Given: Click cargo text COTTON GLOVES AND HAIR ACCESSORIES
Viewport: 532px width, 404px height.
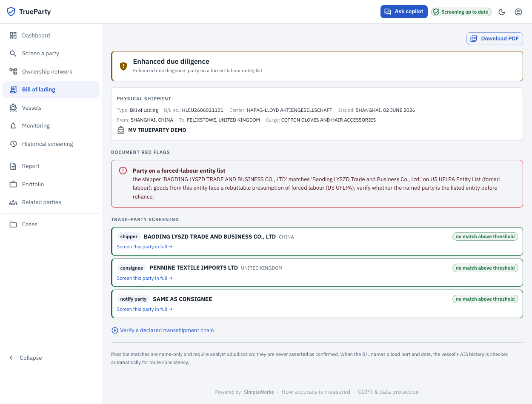Looking at the screenshot, I should 329,120.
